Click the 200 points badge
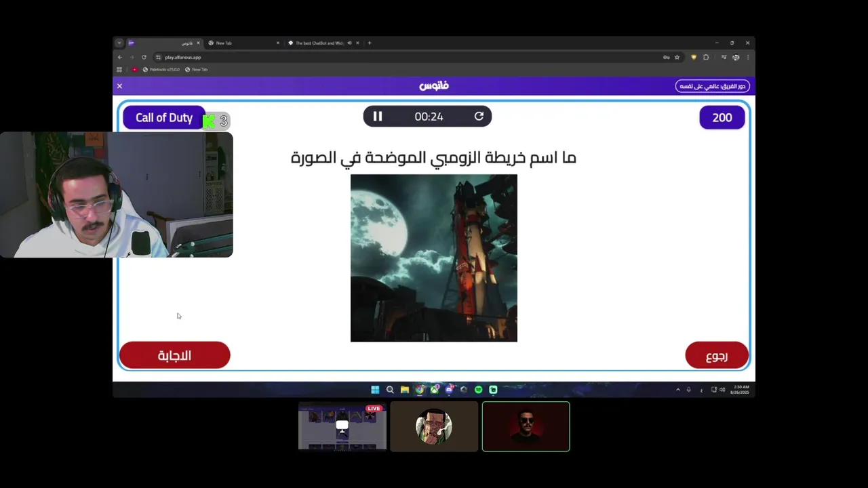868x488 pixels. 722,117
